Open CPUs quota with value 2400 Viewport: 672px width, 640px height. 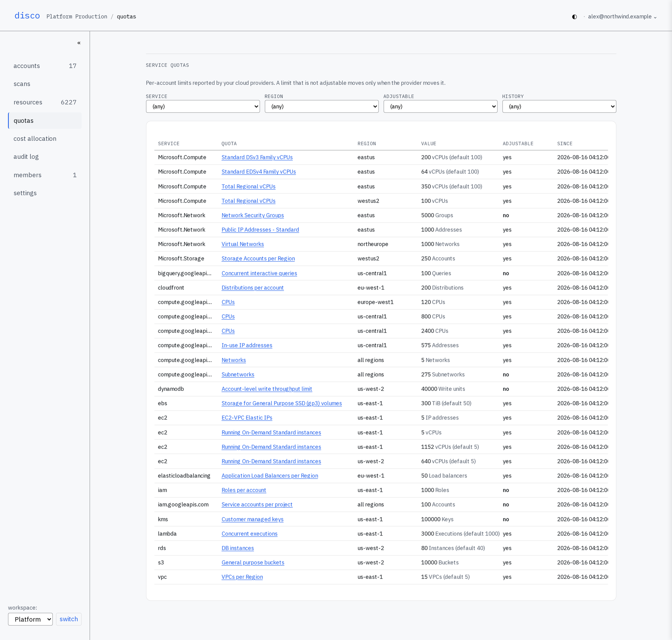pyautogui.click(x=228, y=331)
